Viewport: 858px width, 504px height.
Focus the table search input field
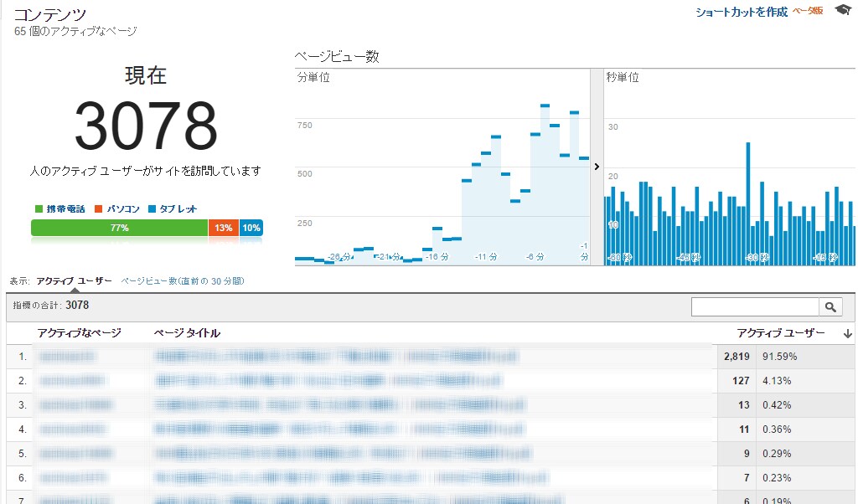tap(755, 307)
